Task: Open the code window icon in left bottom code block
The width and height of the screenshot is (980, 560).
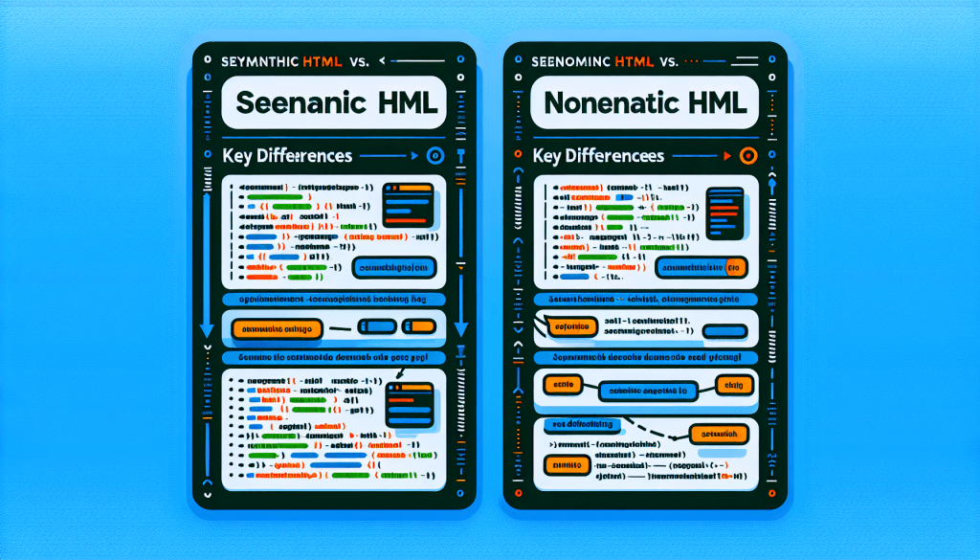Action: (410, 405)
